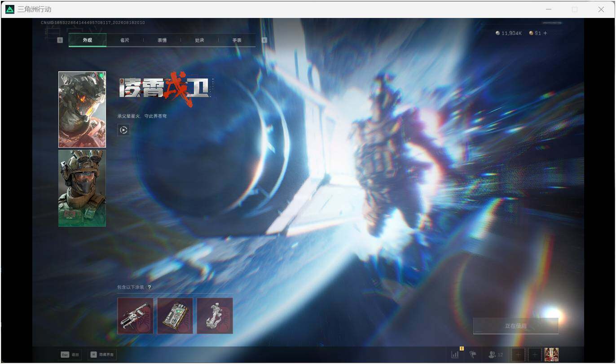Click the Esc 返回 back button
616x364 pixels.
(x=70, y=355)
